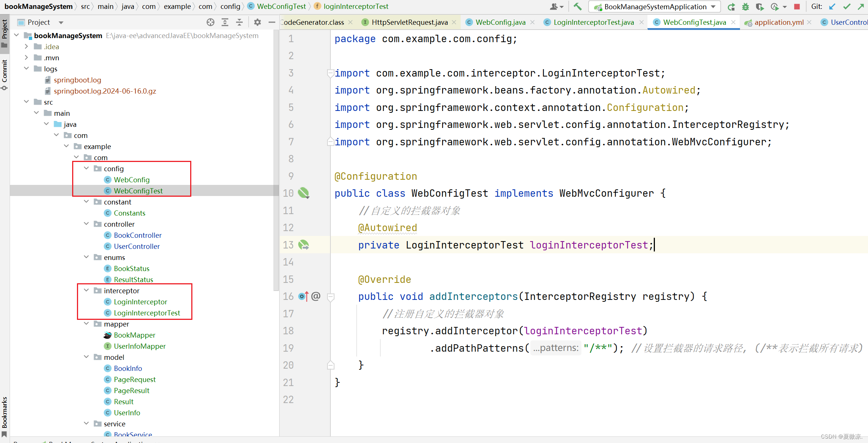This screenshot has height=443, width=868.
Task: Click the Spring bean gutter icon on line 10
Action: [x=303, y=193]
